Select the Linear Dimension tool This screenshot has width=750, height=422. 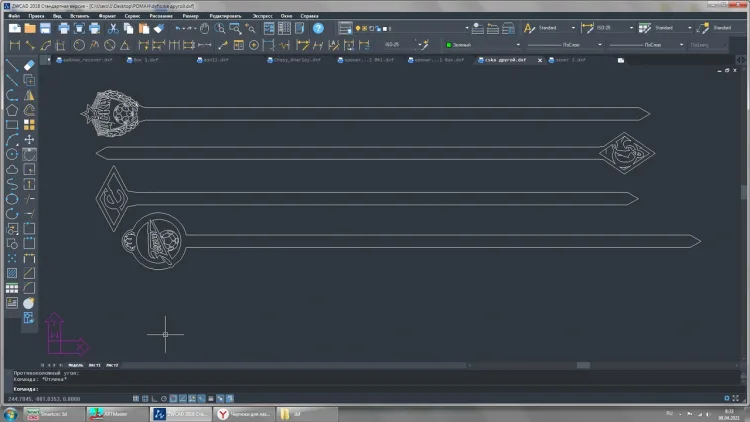[x=15, y=45]
